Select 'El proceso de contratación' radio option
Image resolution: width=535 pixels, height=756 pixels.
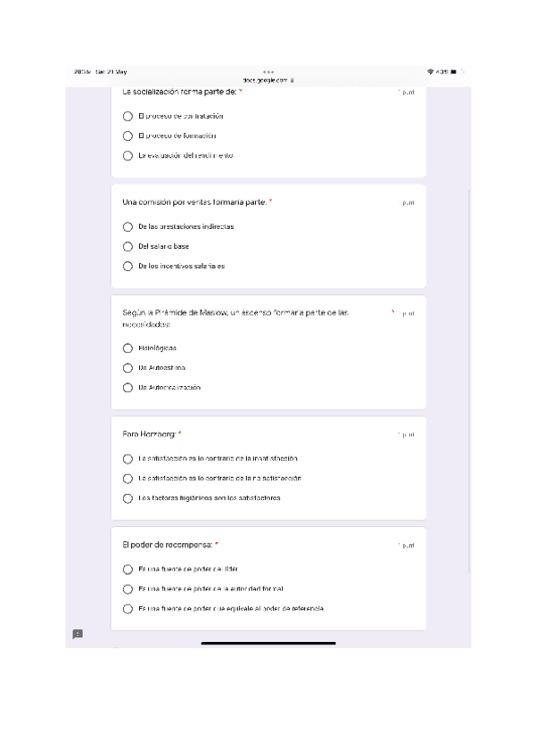coord(128,116)
